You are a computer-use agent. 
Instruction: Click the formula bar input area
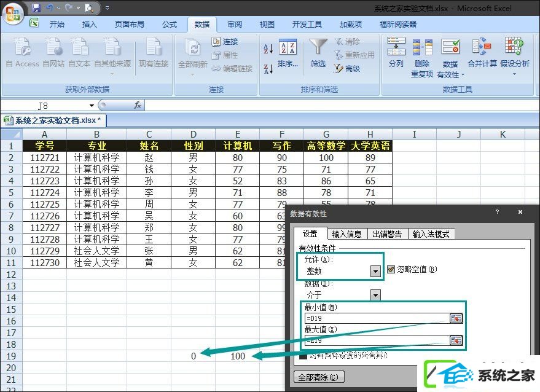pos(342,105)
